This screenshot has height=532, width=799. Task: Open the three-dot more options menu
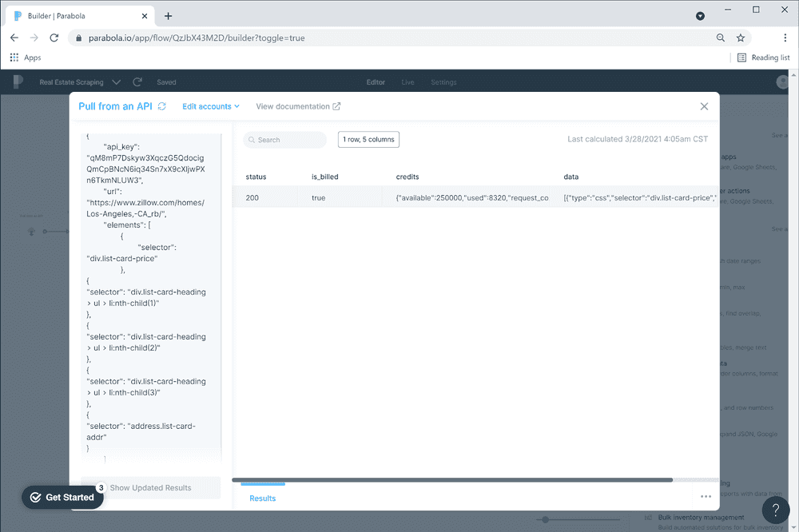(x=706, y=496)
